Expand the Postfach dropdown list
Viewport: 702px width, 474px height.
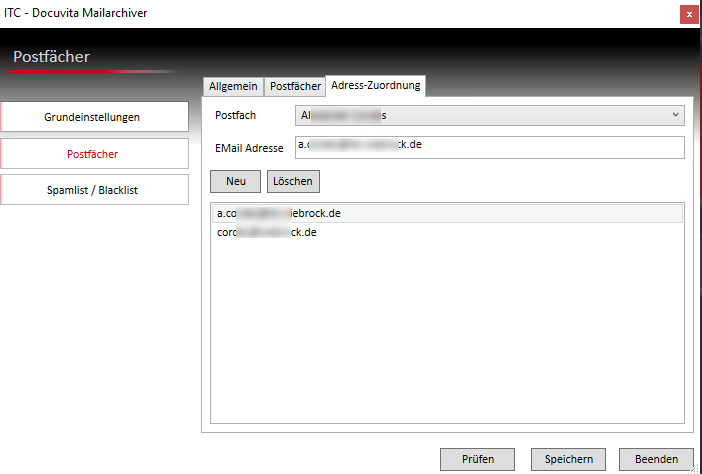[x=674, y=116]
